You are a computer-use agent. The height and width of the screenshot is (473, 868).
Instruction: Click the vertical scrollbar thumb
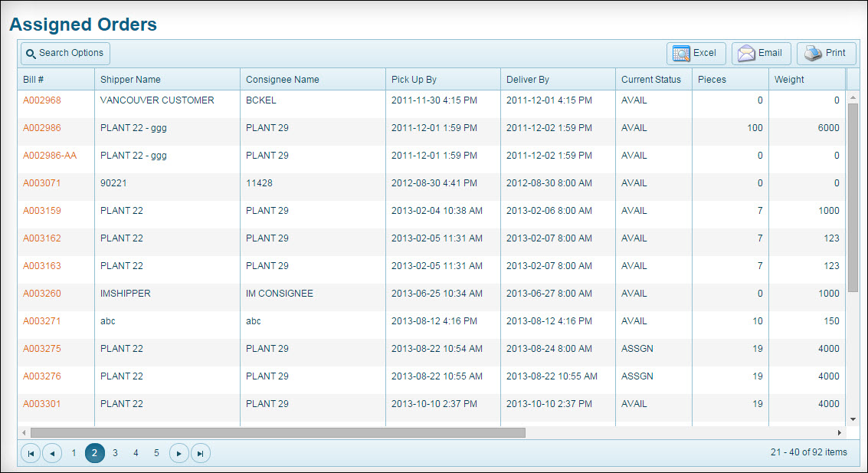[853, 198]
